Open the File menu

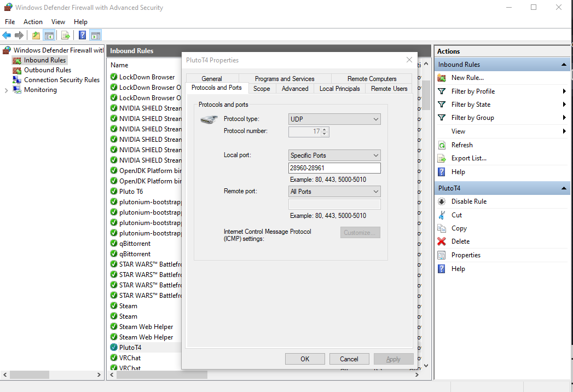click(x=10, y=22)
